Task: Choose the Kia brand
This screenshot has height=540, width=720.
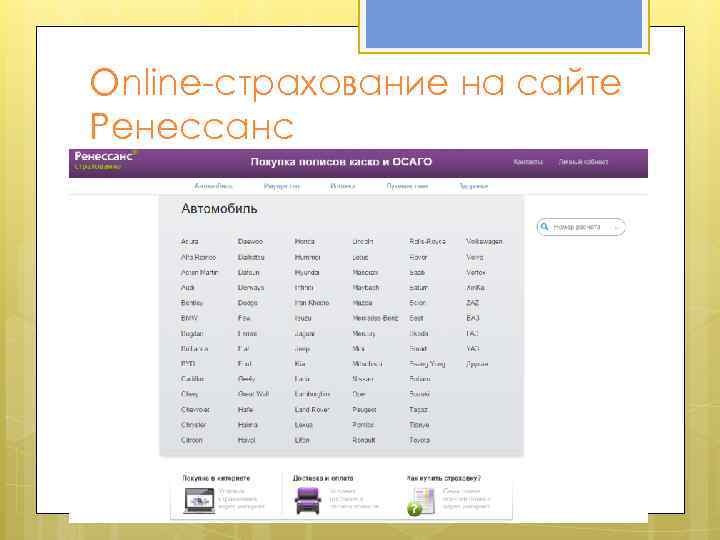Action: click(300, 364)
